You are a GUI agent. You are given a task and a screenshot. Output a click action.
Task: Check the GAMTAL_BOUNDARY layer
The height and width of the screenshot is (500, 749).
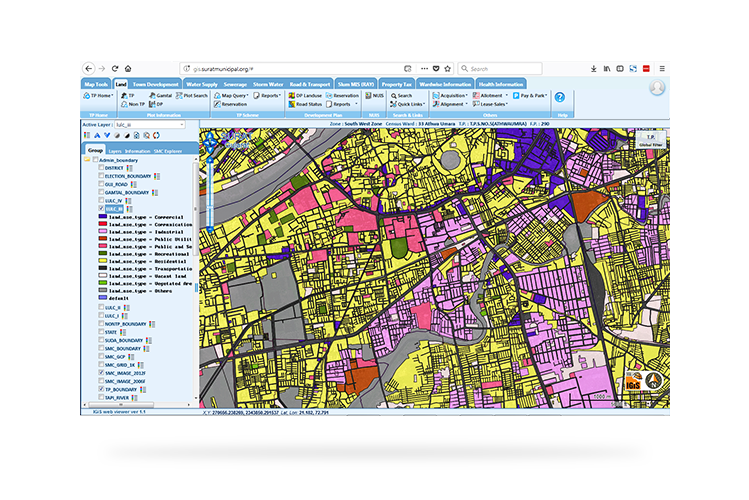tap(101, 192)
